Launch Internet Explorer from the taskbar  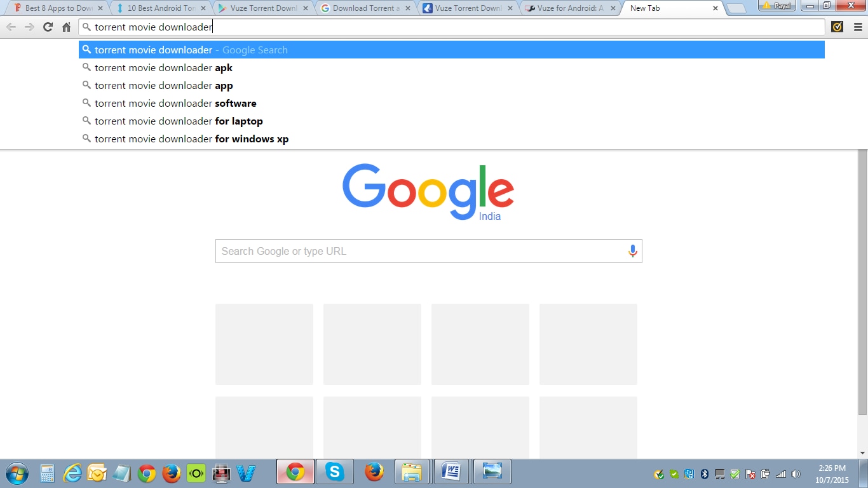click(x=72, y=473)
